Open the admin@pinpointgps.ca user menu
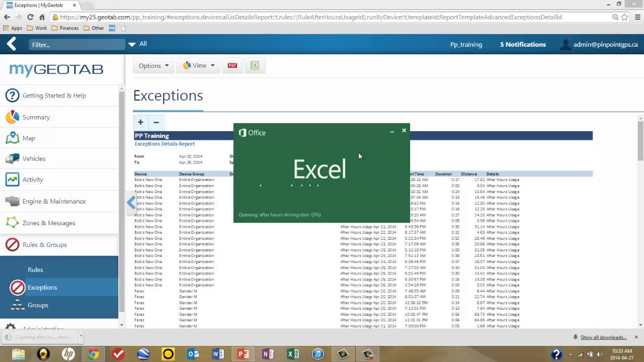 click(x=599, y=44)
